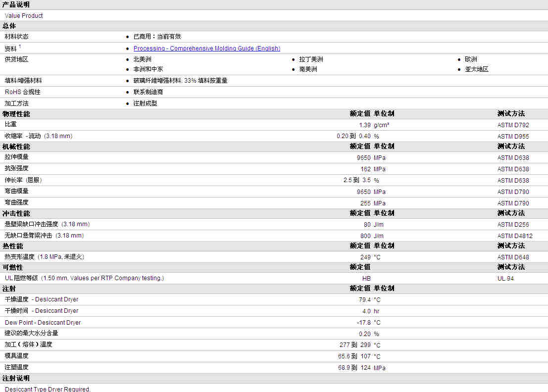Click the ASTM D792 test method

coord(513,125)
